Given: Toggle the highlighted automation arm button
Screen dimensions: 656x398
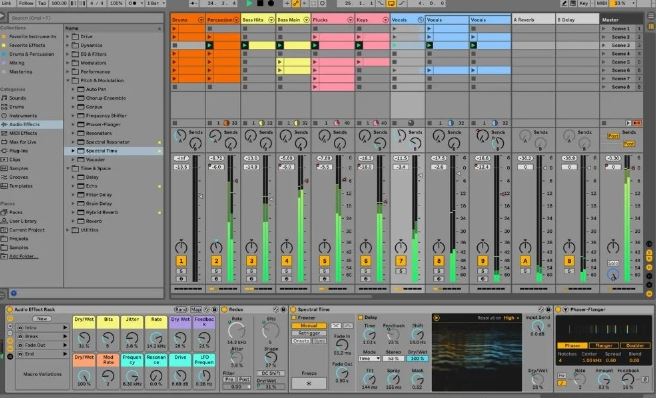Looking at the screenshot, I should pos(296,3).
